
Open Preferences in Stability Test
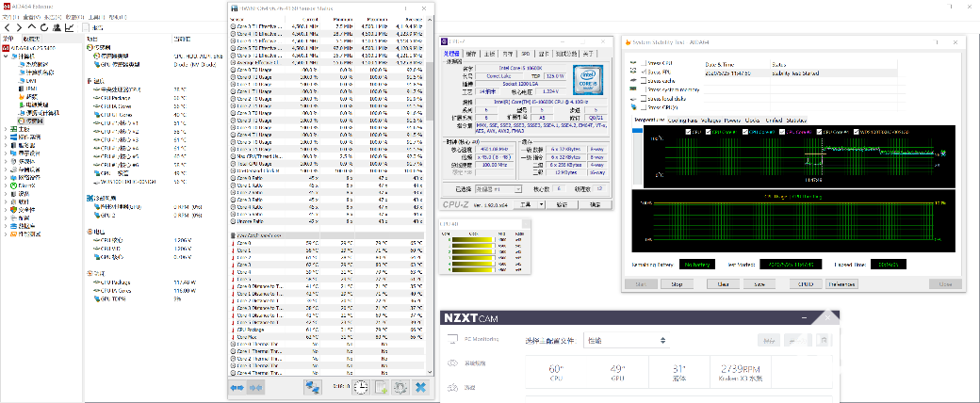click(x=841, y=284)
